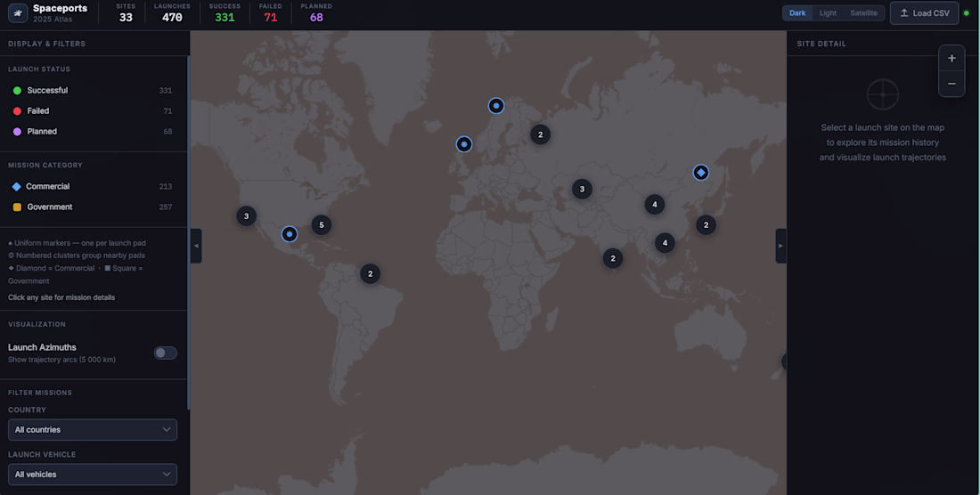Open the 3-site cluster over Kazakhstan
The image size is (980, 495).
582,189
